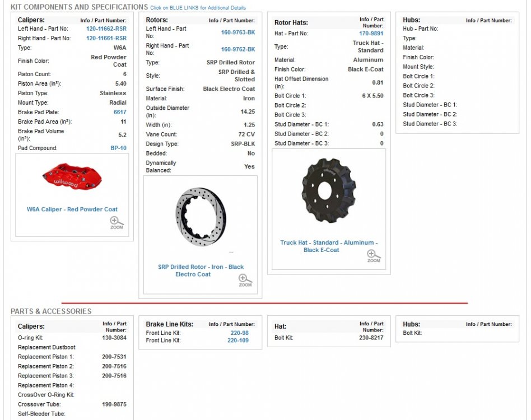Click the zoom icon under the rotor image
Image resolution: width=531 pixels, height=420 pixels.
(245, 280)
